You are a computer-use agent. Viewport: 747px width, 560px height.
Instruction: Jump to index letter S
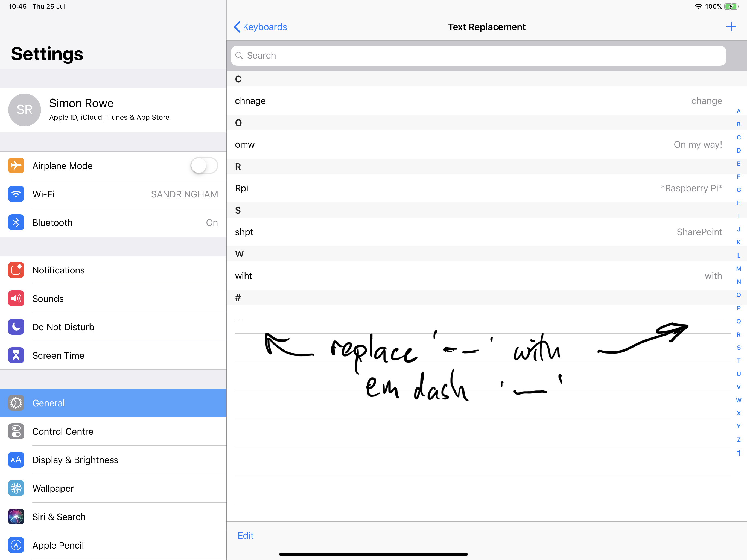[x=739, y=348]
